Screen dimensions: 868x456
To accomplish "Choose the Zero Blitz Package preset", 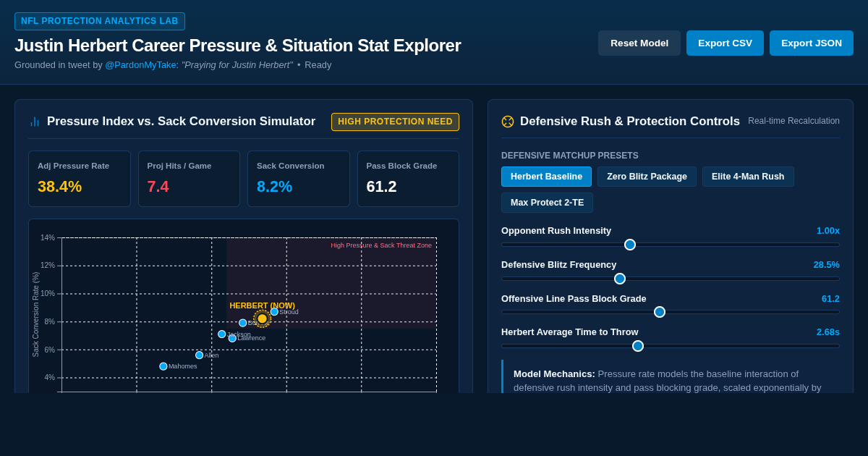I will coord(647,177).
